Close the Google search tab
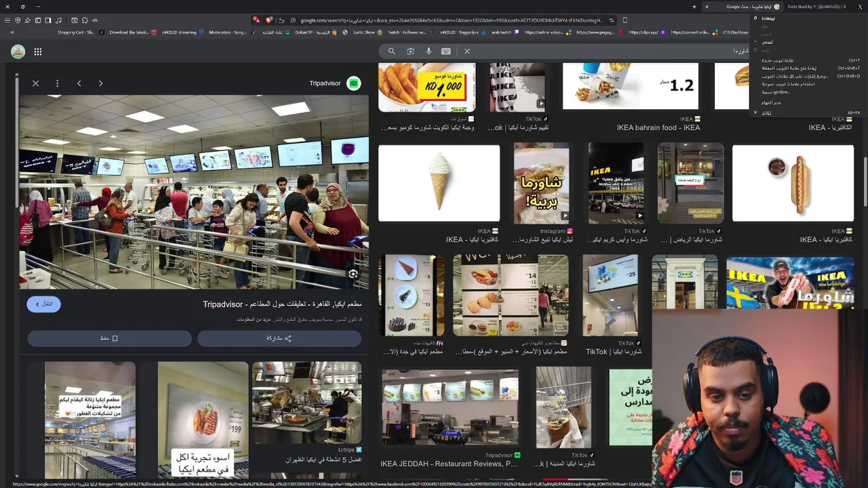This screenshot has height=488, width=868. 707,7
